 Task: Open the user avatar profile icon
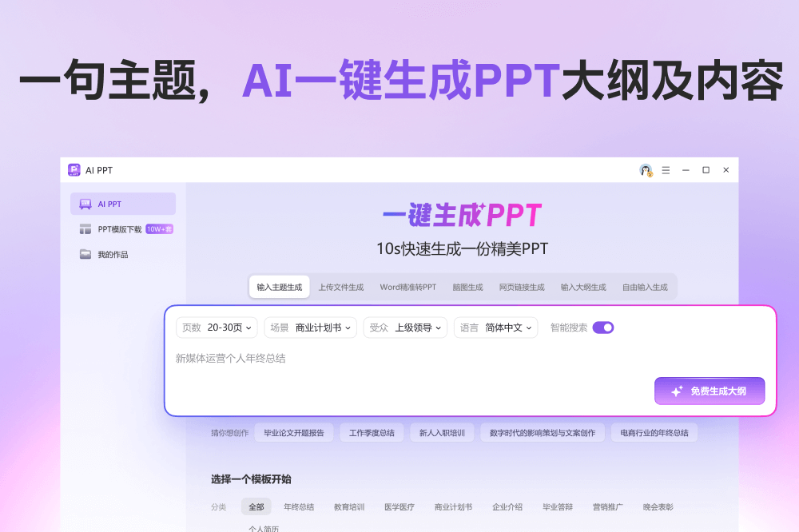(x=646, y=170)
